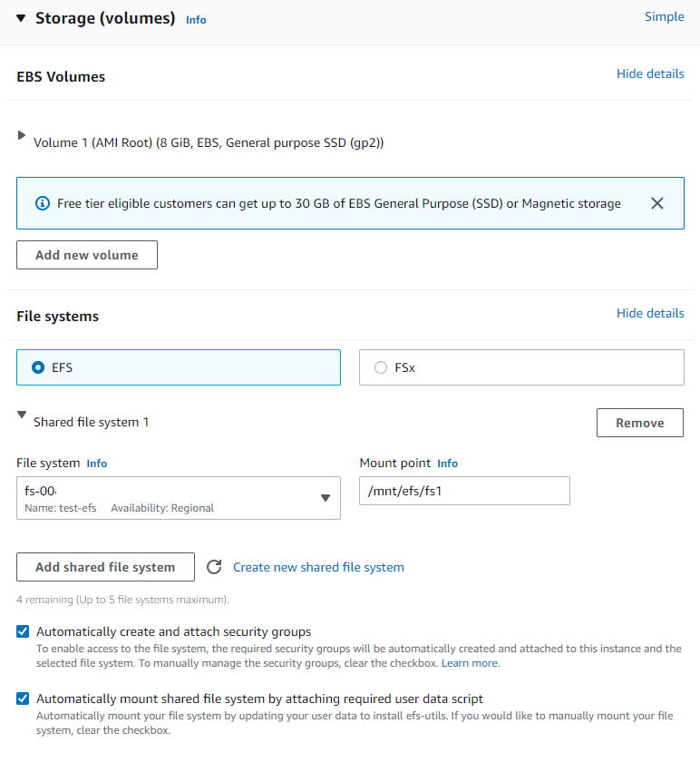Select the FSx file system option

click(381, 367)
